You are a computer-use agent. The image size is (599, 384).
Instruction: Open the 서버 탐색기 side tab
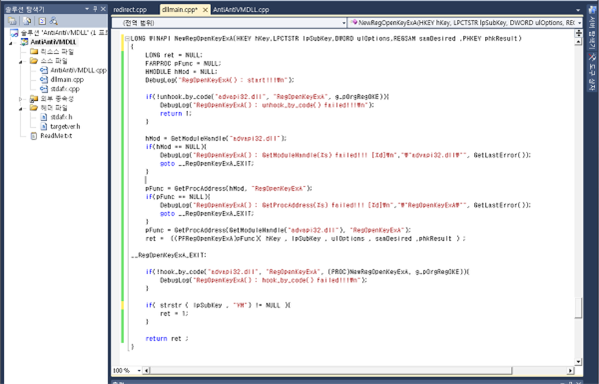pyautogui.click(x=591, y=29)
